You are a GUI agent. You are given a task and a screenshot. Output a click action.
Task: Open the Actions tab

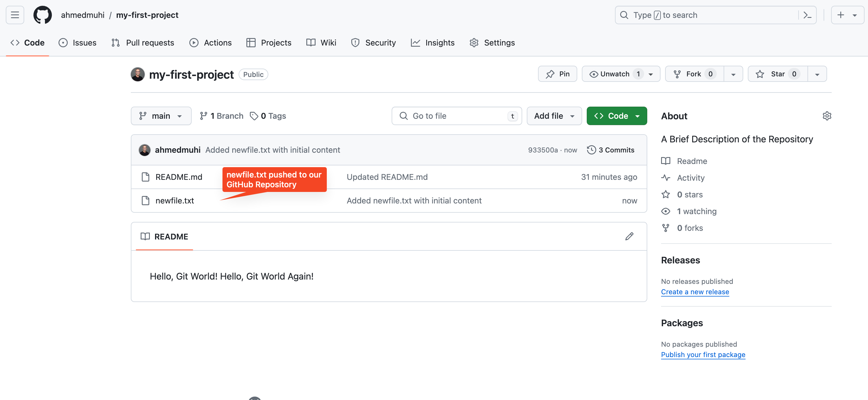click(211, 43)
